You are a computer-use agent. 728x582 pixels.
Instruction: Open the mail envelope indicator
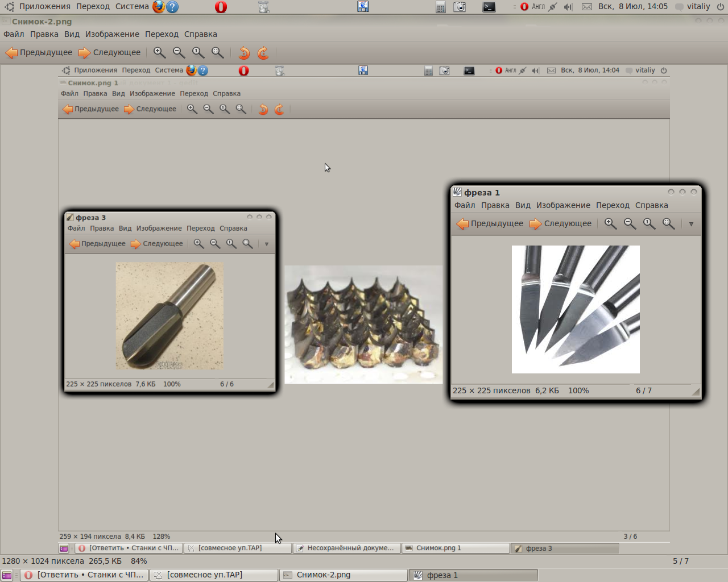point(587,7)
